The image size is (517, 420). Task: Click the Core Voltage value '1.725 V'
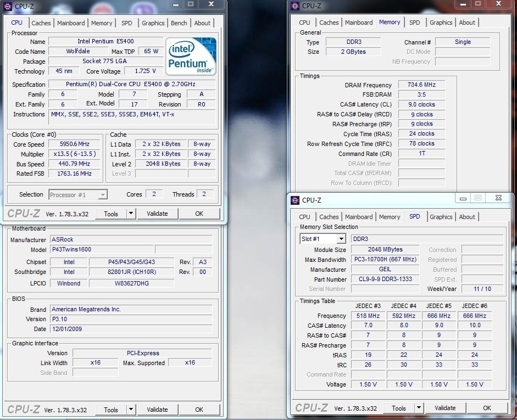pyautogui.click(x=144, y=71)
